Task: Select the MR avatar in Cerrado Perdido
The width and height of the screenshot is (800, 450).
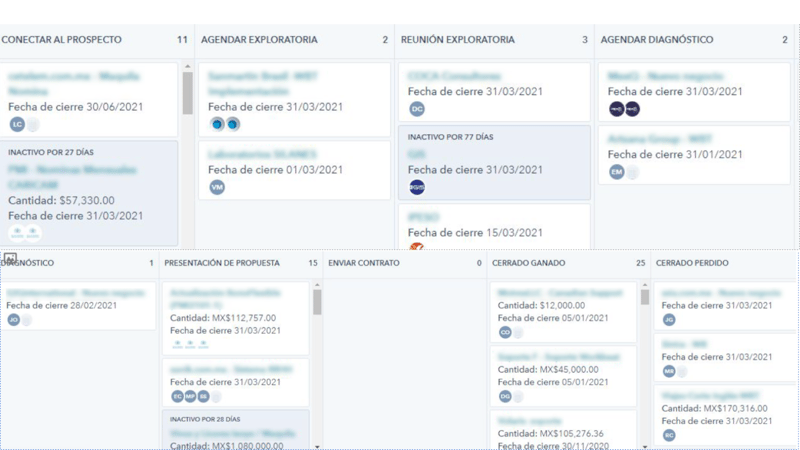Action: (x=669, y=371)
